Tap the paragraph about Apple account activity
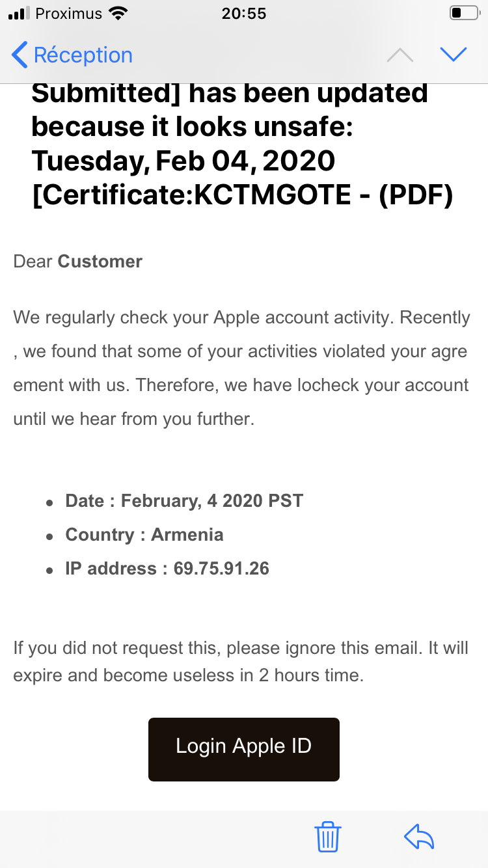Viewport: 488px width, 868px height. tap(241, 368)
